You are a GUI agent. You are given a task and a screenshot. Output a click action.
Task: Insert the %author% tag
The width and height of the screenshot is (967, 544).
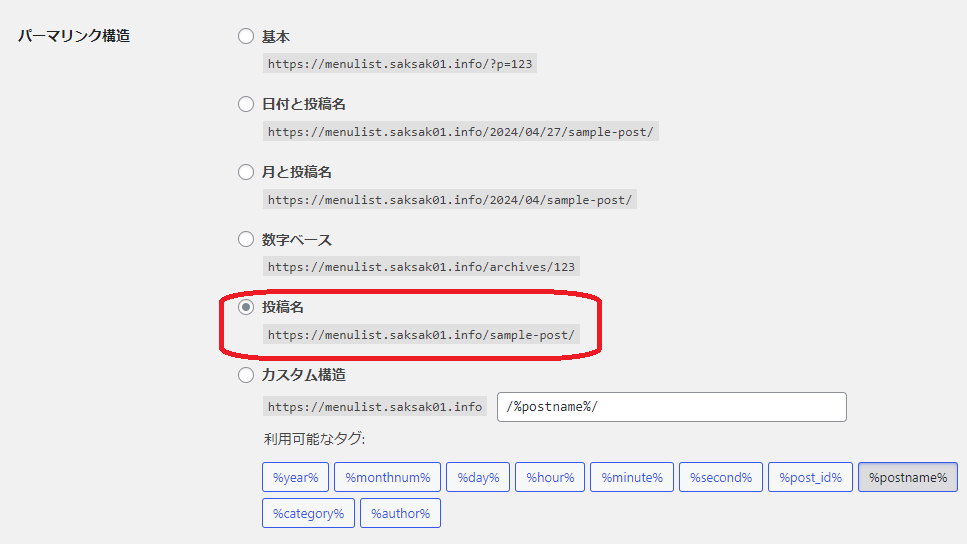pos(400,514)
